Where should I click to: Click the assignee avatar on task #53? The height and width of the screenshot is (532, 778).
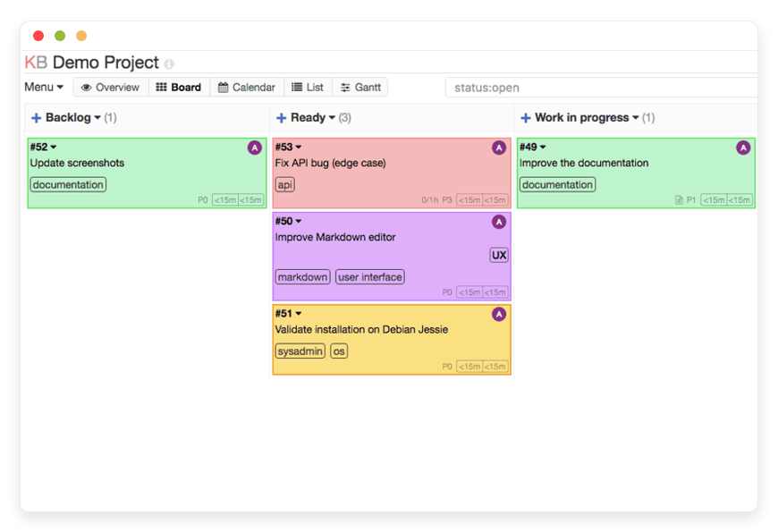(x=499, y=148)
